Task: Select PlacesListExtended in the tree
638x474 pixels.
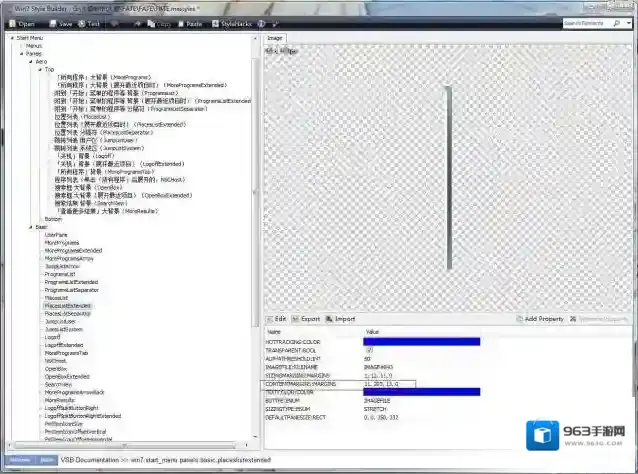Action: (x=68, y=305)
